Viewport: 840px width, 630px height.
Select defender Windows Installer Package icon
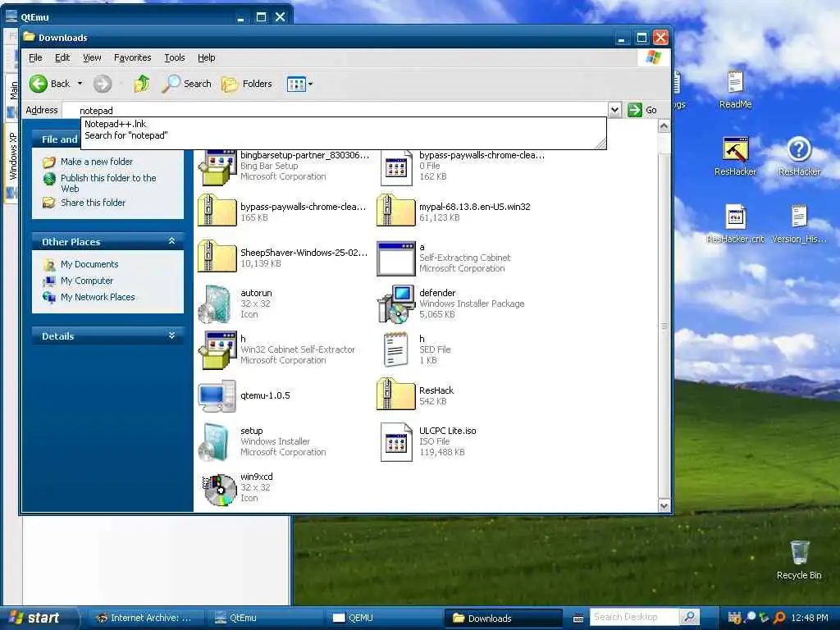[396, 304]
